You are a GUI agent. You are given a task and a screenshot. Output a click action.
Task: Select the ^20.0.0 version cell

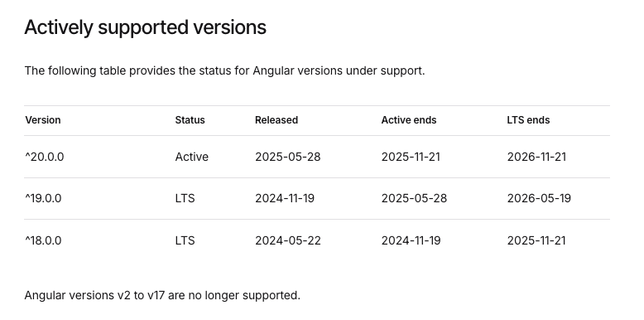click(x=45, y=158)
